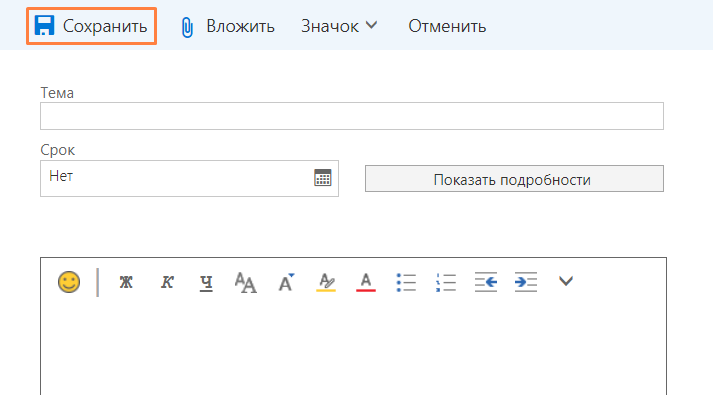Expand more formatting options chevron
This screenshot has width=713, height=395.
pyautogui.click(x=566, y=281)
